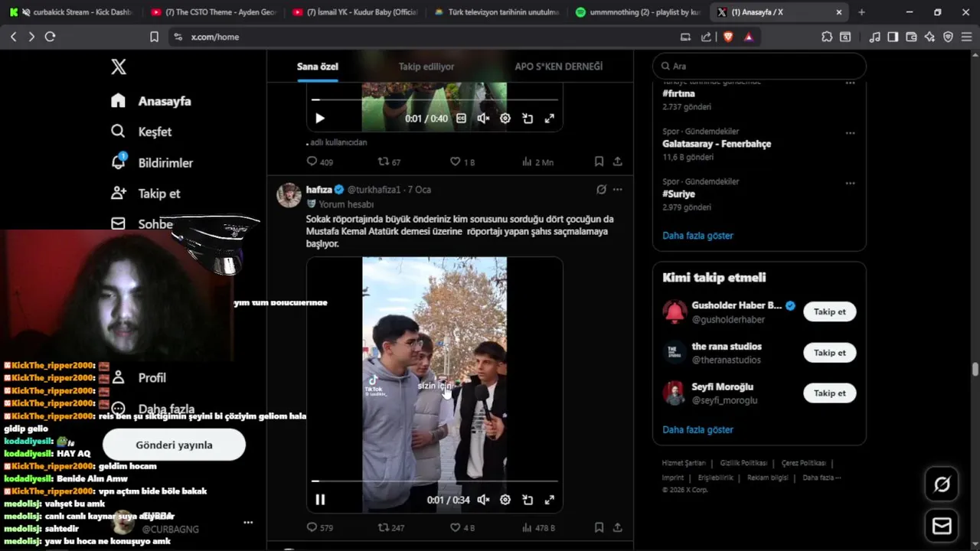Click hafıza video progress bar
The height and width of the screenshot is (551, 980).
(x=435, y=481)
